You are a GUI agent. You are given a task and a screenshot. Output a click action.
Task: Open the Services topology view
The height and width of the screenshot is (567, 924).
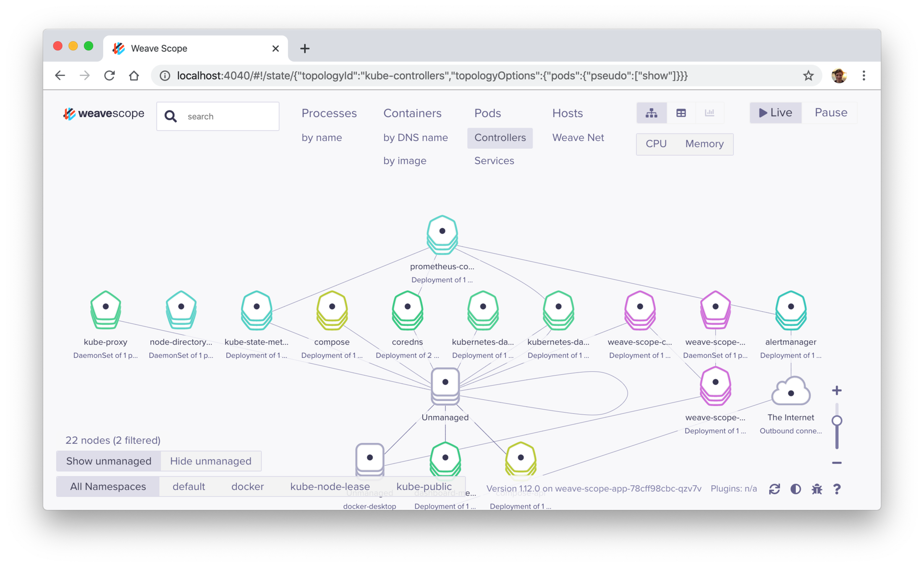(x=494, y=160)
